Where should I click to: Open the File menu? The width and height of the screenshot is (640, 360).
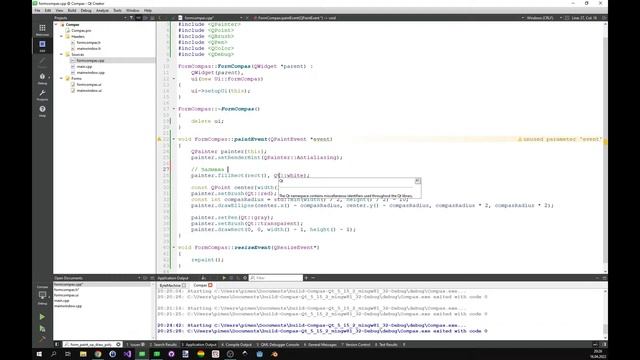click(37, 10)
